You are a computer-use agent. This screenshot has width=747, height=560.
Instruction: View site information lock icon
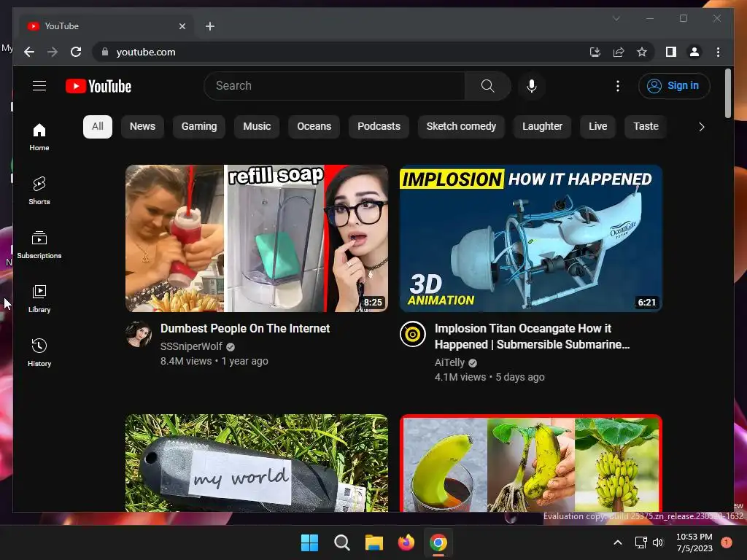(x=105, y=52)
